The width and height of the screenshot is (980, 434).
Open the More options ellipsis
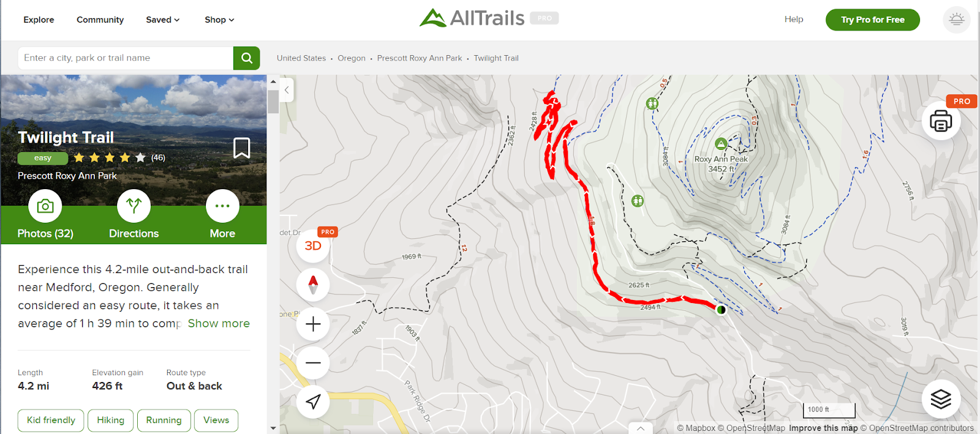[222, 206]
